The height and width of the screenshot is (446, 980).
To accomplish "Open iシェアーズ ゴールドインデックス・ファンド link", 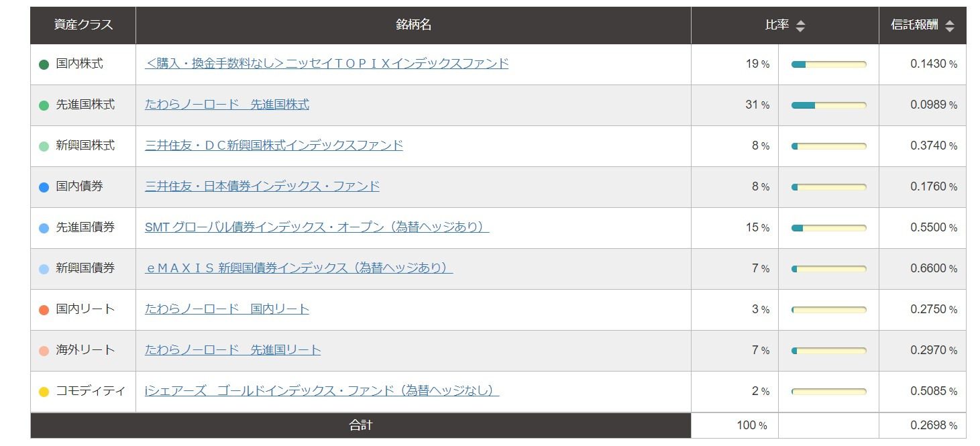I will pyautogui.click(x=322, y=391).
